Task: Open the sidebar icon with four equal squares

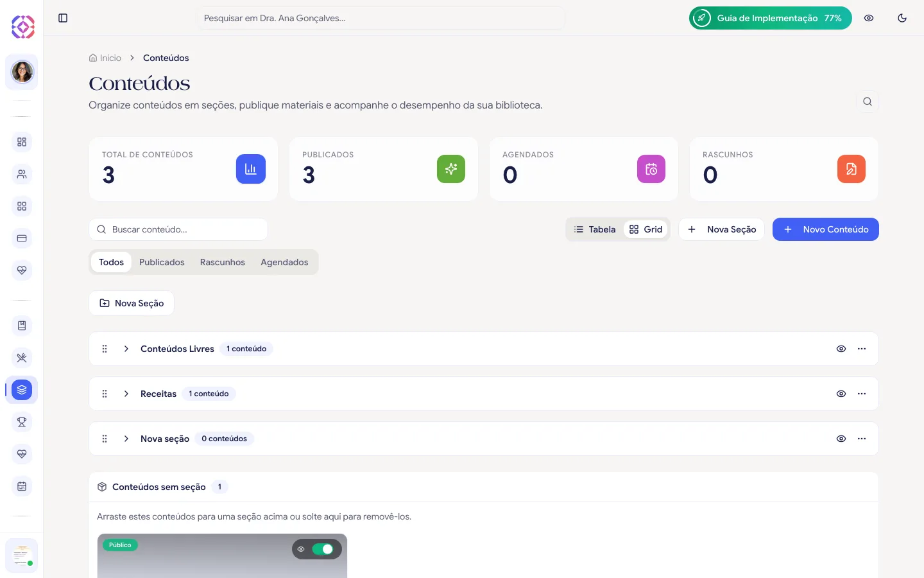Action: click(x=22, y=206)
